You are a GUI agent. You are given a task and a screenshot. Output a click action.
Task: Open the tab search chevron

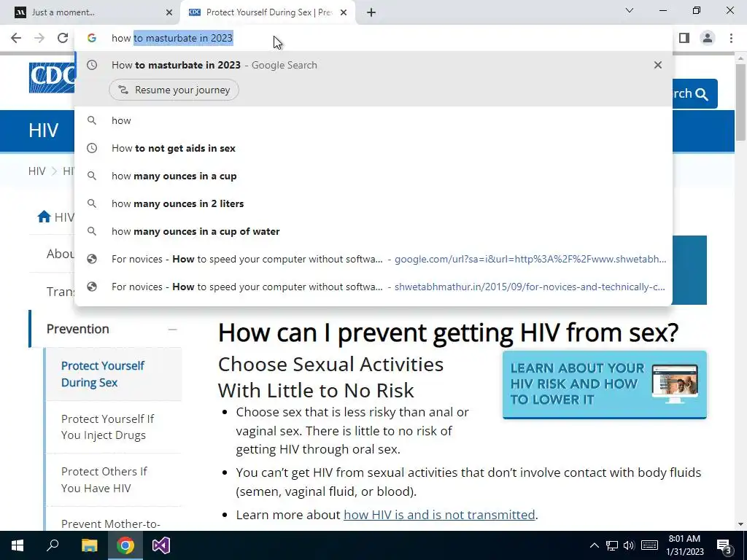(x=630, y=10)
